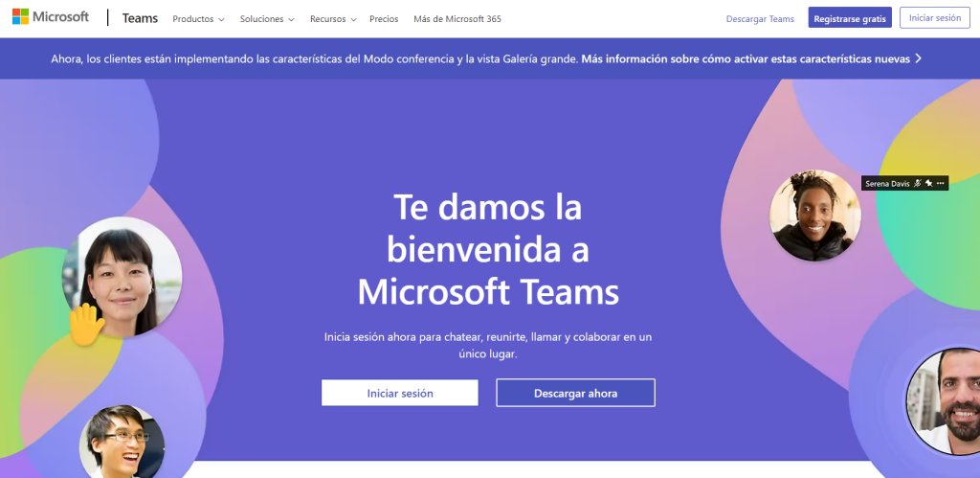Open the Precios page
This screenshot has width=980, height=478.
(x=384, y=19)
